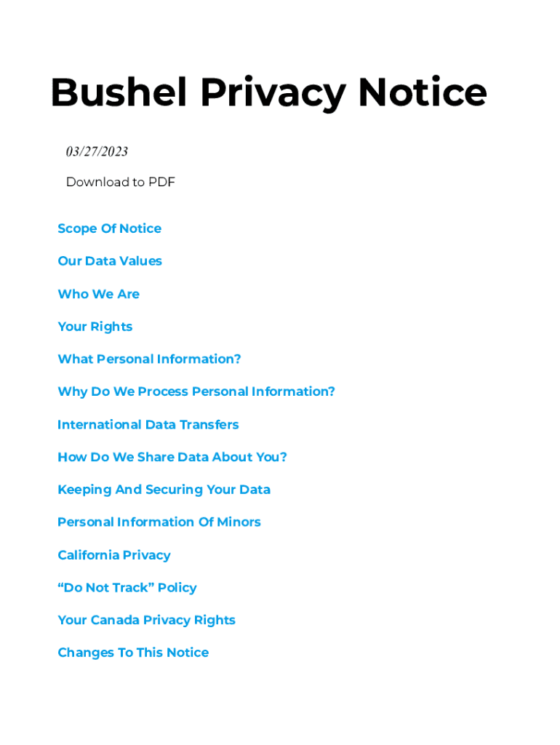Navigate to International Data Transfers
The height and width of the screenshot is (745, 560).
point(148,424)
